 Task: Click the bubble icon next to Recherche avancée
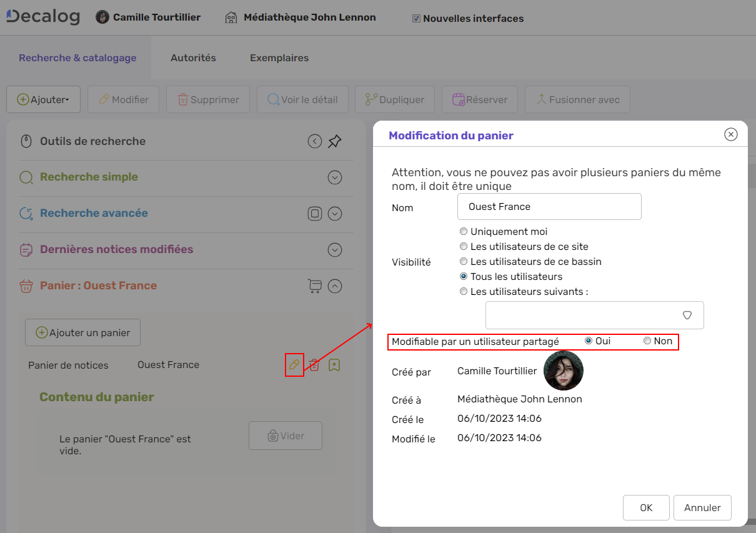coord(314,214)
